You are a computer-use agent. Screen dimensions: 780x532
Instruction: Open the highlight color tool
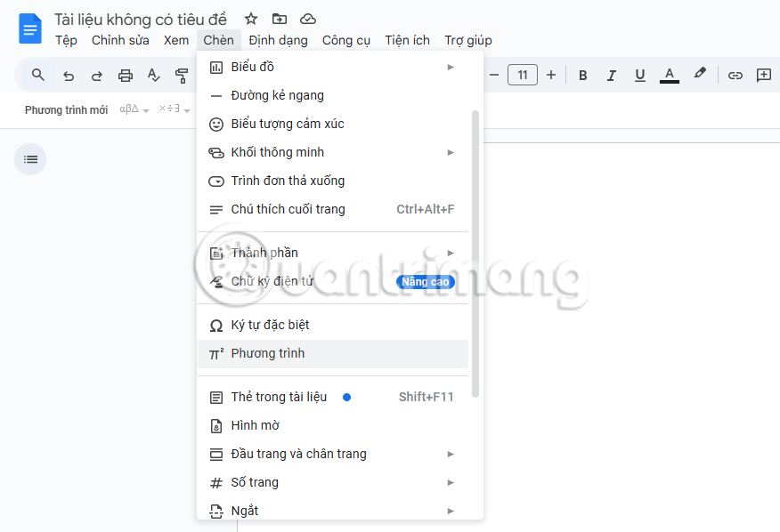(x=699, y=74)
